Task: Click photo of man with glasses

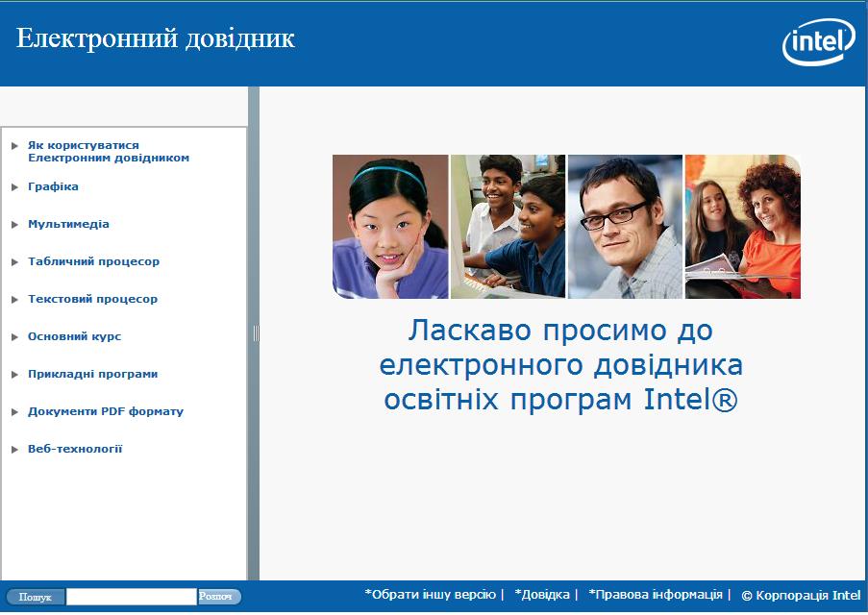Action: click(x=625, y=227)
